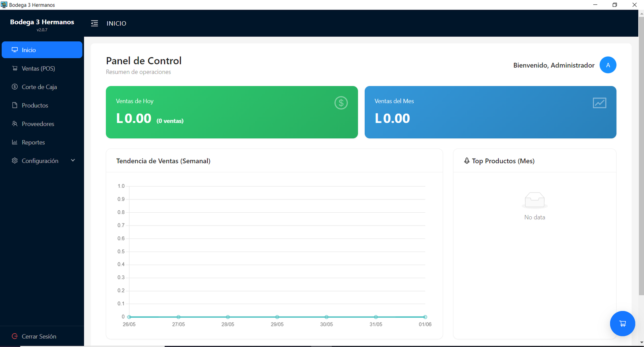The width and height of the screenshot is (644, 347).
Task: Click the logout icon beside Cerrar Sesión
Action: tap(15, 336)
